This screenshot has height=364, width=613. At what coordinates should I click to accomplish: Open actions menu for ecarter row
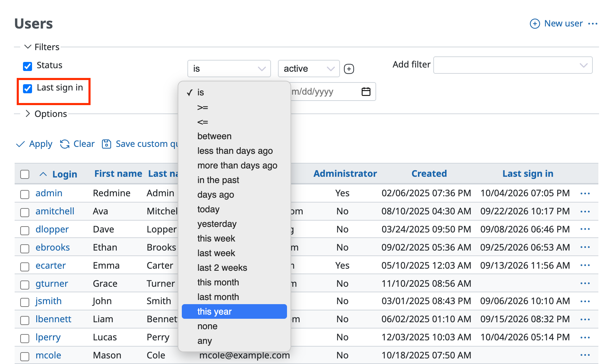585,266
